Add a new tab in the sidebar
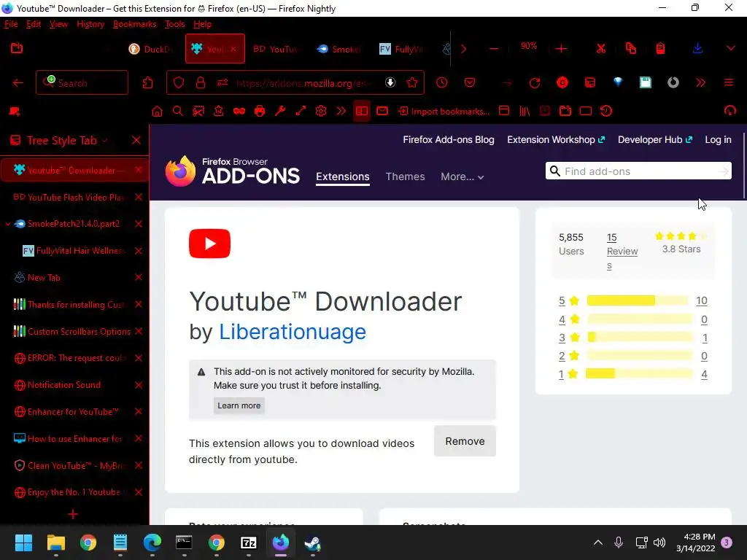Viewport: 747px width, 560px height. 73,514
